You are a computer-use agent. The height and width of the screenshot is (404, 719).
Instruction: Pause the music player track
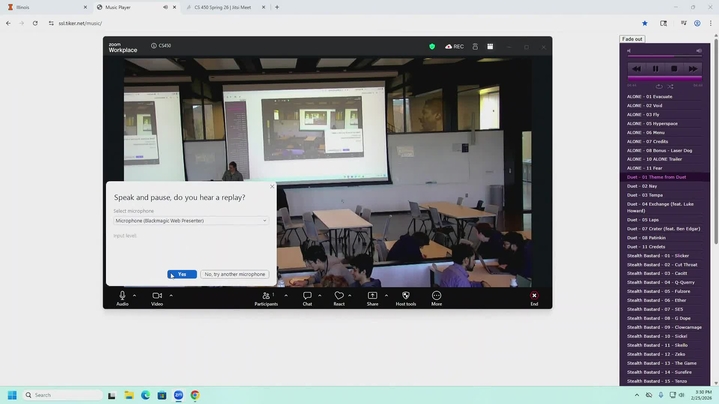click(655, 69)
